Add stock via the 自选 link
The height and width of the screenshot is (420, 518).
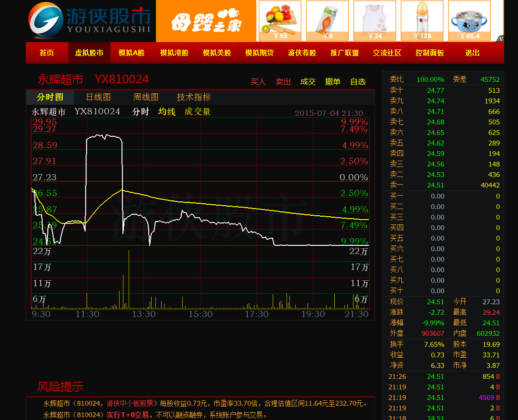tap(358, 82)
